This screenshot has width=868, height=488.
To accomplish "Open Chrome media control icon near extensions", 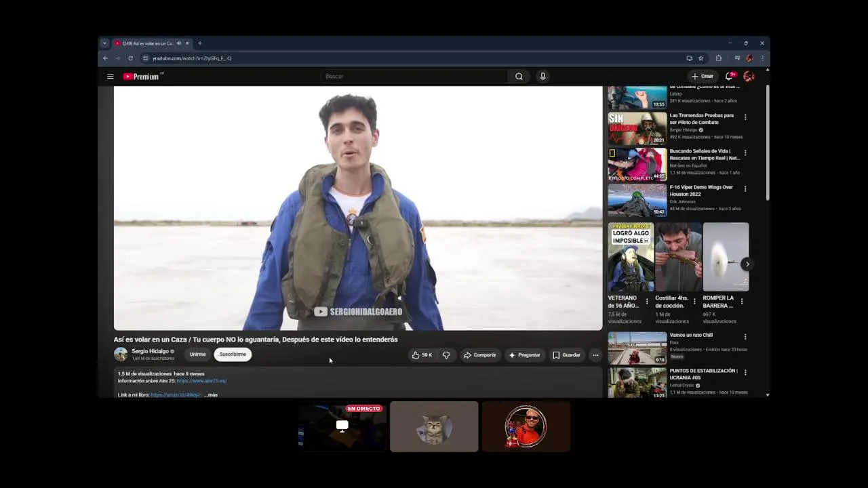I will [x=737, y=58].
